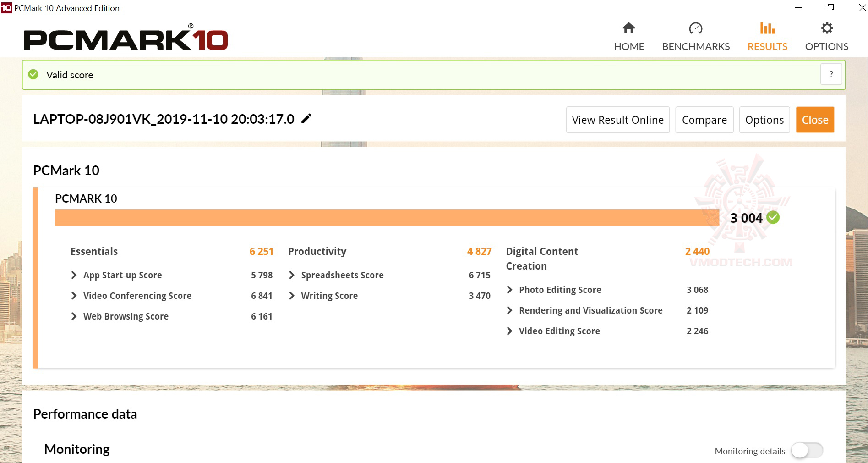Click the help question mark button
Screen dimensions: 868x463
[831, 74]
